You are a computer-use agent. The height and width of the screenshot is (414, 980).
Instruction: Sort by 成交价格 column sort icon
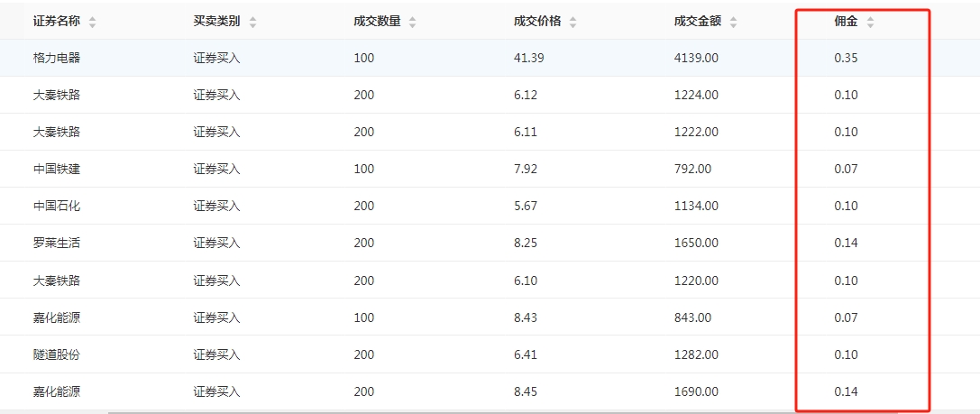pos(572,22)
